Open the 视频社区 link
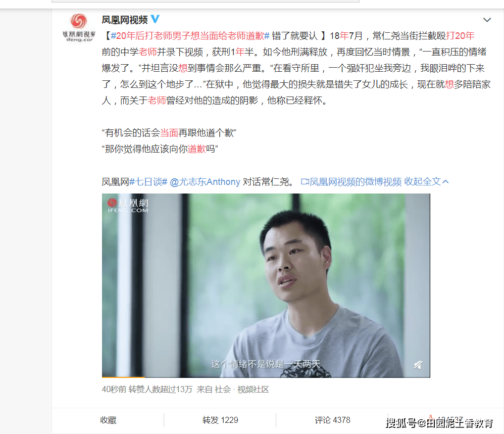 [253, 390]
